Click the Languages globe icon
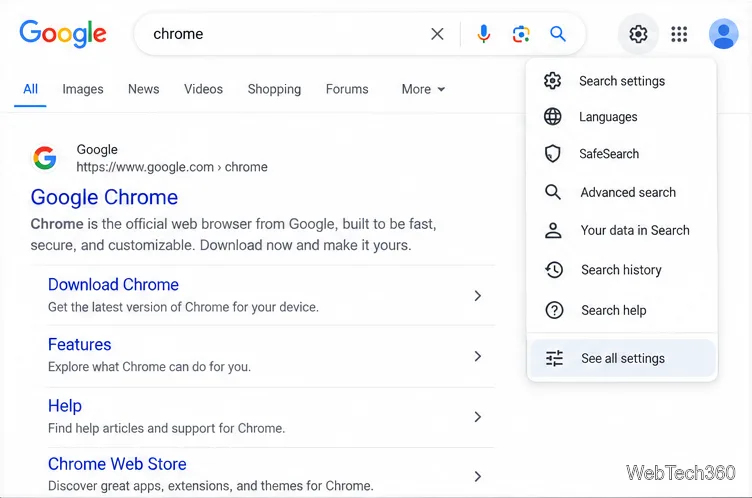The height and width of the screenshot is (498, 752). (552, 117)
